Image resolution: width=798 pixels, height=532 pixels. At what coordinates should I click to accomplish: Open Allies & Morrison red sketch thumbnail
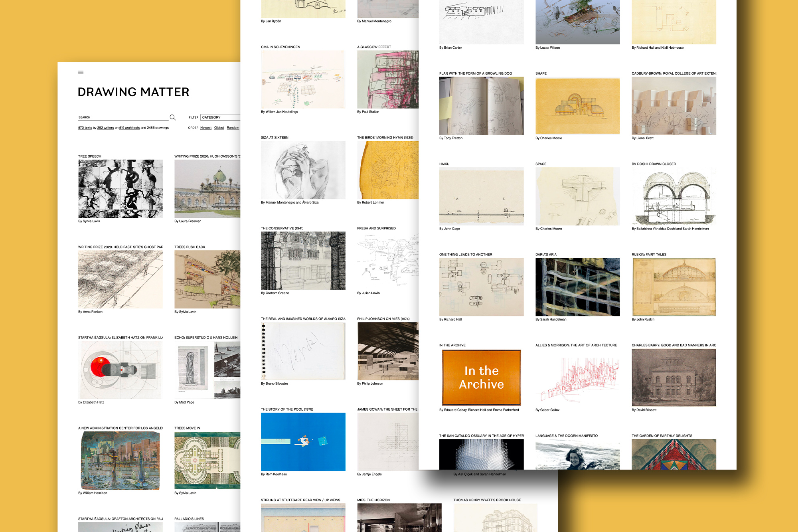(578, 378)
